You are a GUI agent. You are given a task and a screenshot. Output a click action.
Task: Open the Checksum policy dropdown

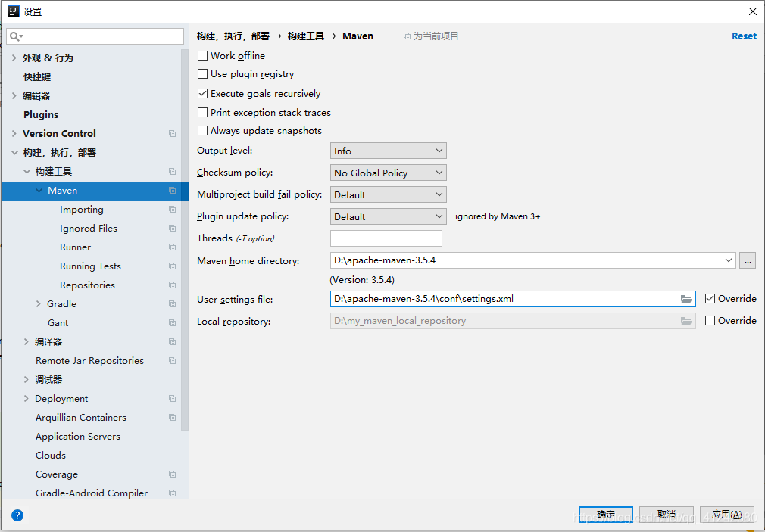pyautogui.click(x=389, y=173)
